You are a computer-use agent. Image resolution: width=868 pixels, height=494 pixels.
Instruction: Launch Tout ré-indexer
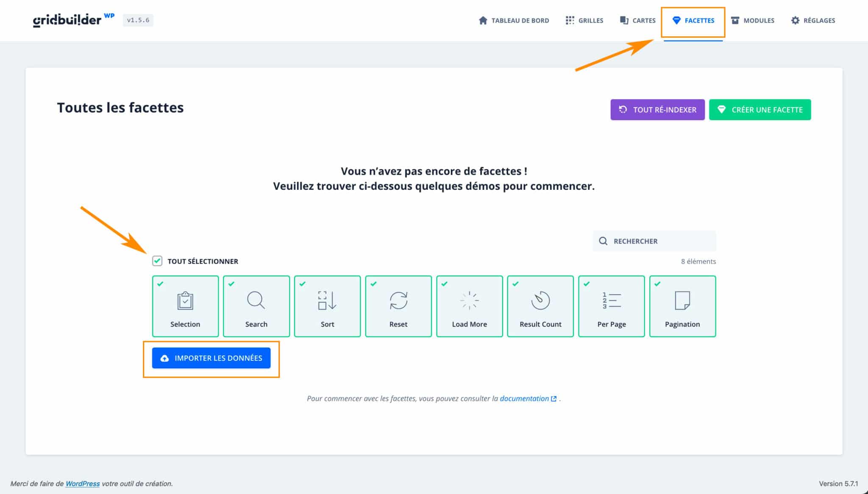click(657, 109)
